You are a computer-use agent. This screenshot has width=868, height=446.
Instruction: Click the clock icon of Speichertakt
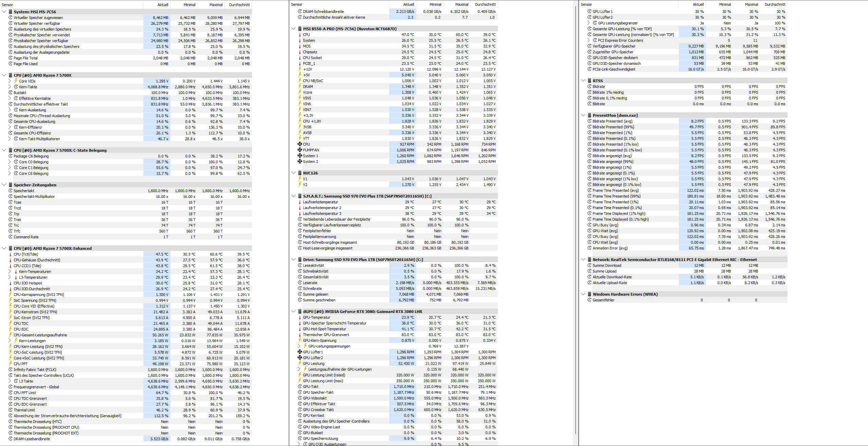pyautogui.click(x=11, y=191)
